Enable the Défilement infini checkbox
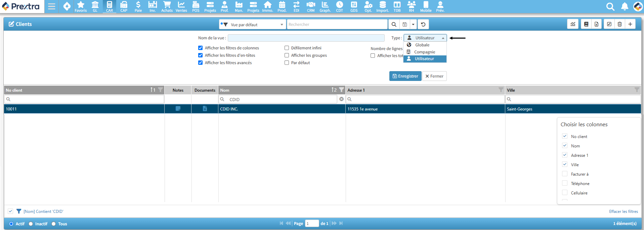Screen dimensions: 644x230 (287, 48)
